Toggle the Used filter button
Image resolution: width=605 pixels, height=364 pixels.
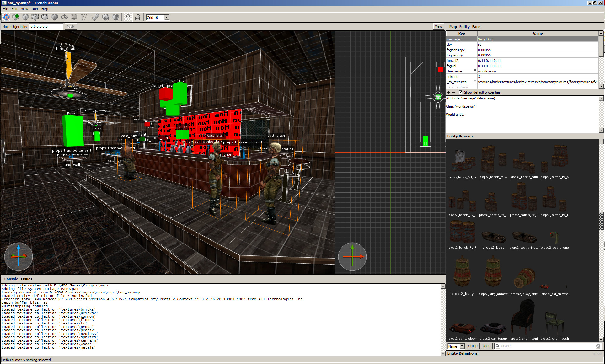click(486, 346)
